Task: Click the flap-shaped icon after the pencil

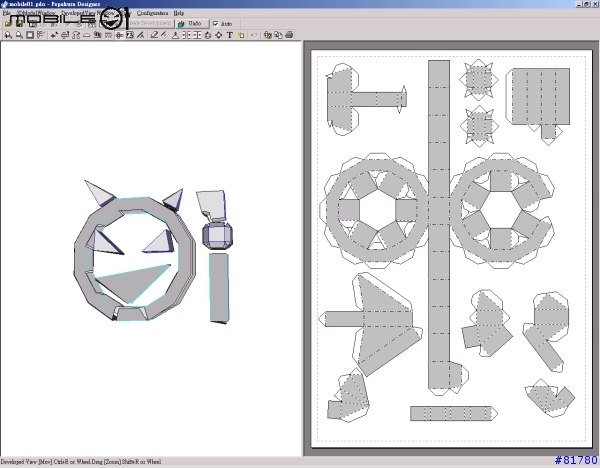Action: tap(175, 35)
